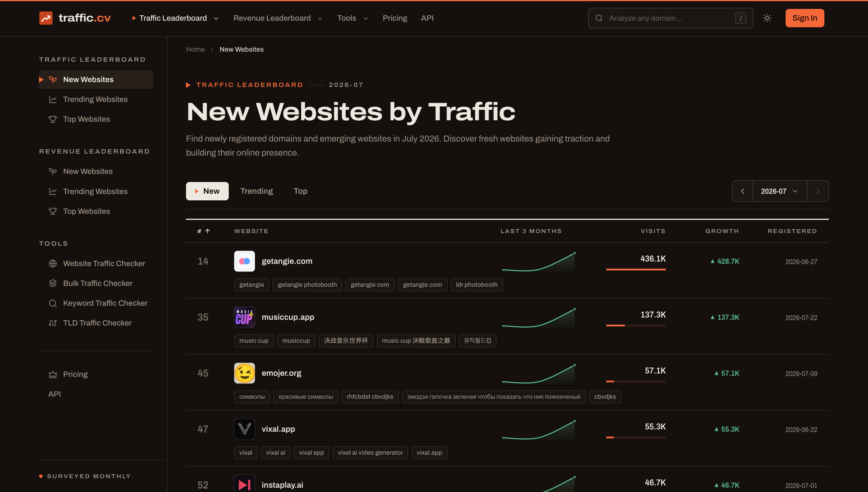Open the instaplay.ai play logo favicon
This screenshot has width=868, height=492.
click(244, 484)
